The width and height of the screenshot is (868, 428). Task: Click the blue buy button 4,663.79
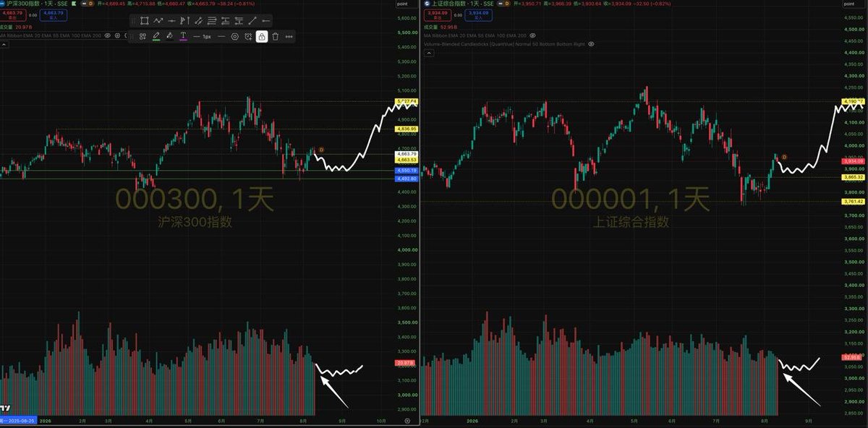coord(53,14)
